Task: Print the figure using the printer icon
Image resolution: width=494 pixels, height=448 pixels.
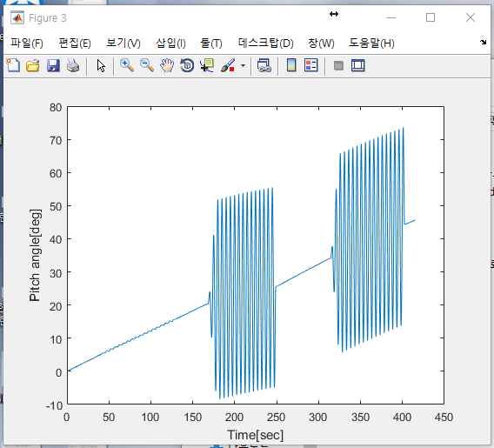Action: click(73, 65)
